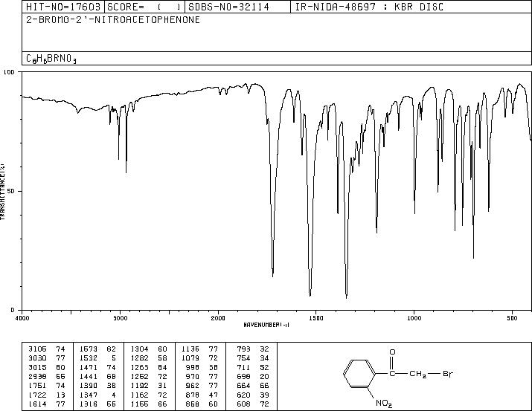Image resolution: width=532 pixels, height=411 pixels.
Task: Click the 2000 wavenumber axis label
Action: click(218, 318)
